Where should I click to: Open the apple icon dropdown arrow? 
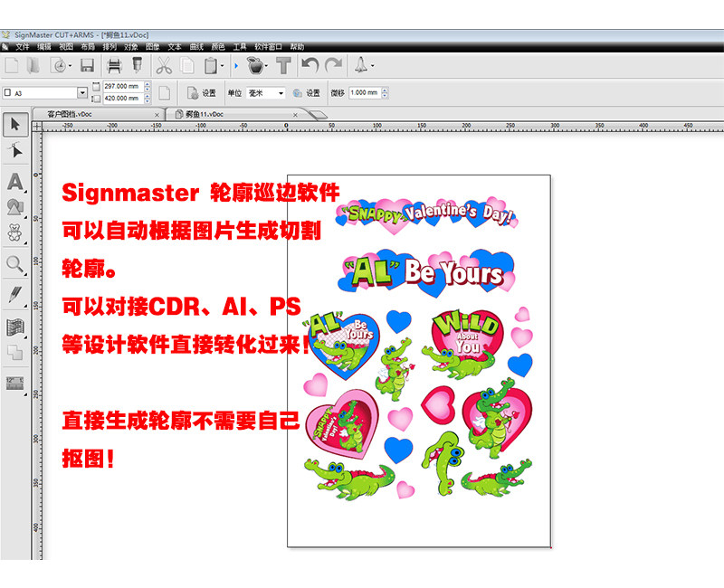[x=266, y=66]
